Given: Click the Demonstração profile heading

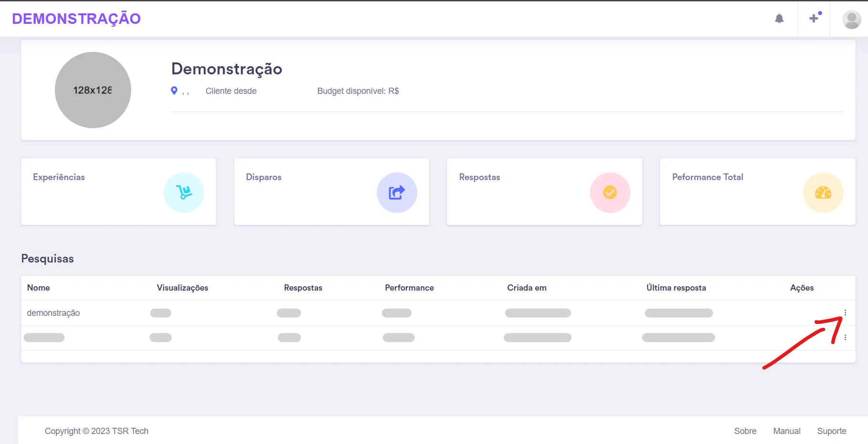Looking at the screenshot, I should [227, 69].
